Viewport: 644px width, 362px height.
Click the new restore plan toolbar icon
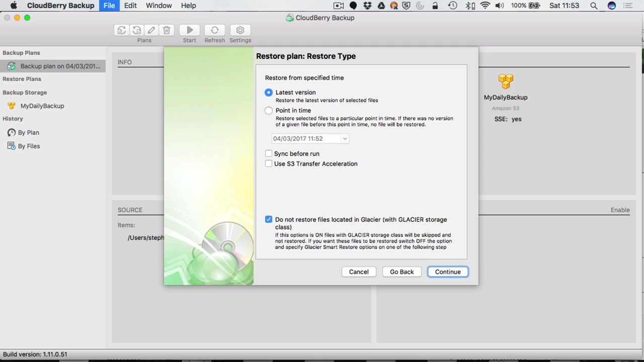pos(136,30)
